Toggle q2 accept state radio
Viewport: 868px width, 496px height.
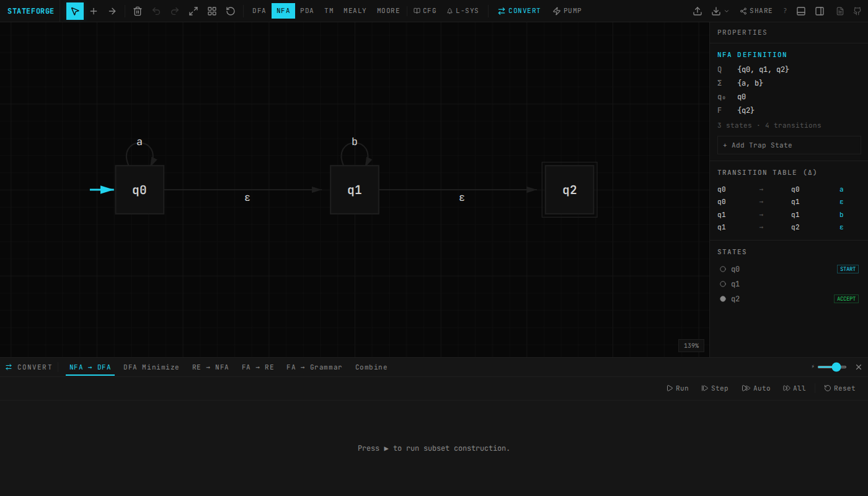click(x=723, y=299)
